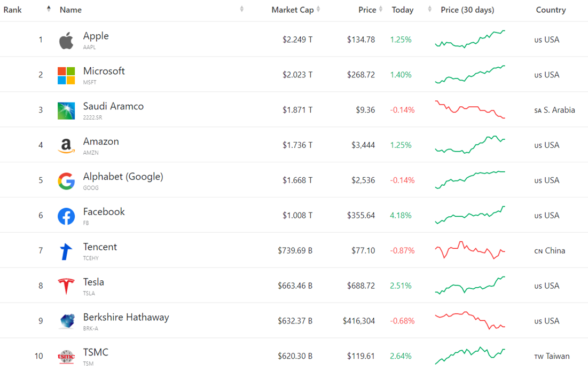View Saudi Aramco 30-day price chart
The image size is (588, 371).
pos(471,109)
